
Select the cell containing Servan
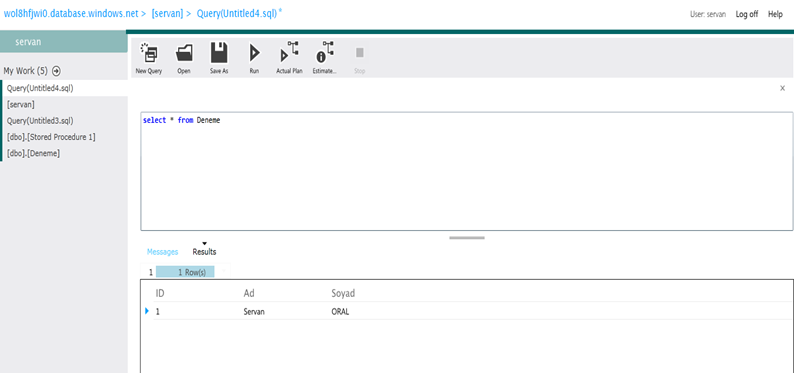[254, 312]
